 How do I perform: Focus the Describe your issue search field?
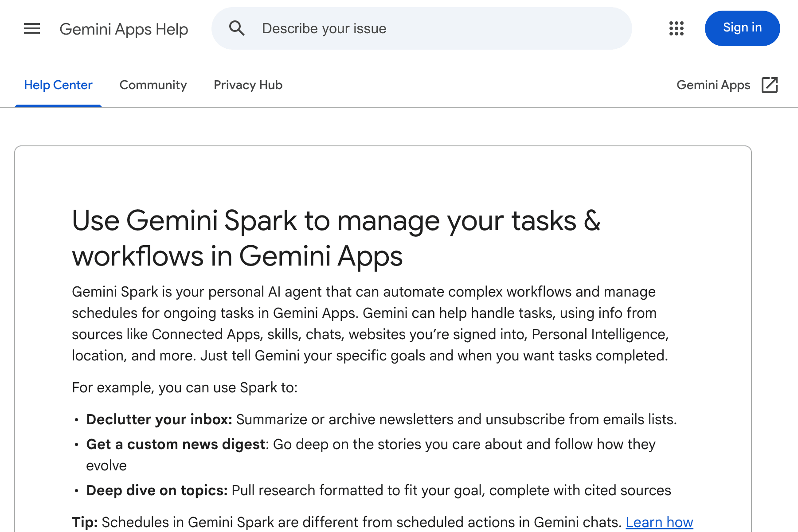pos(422,28)
